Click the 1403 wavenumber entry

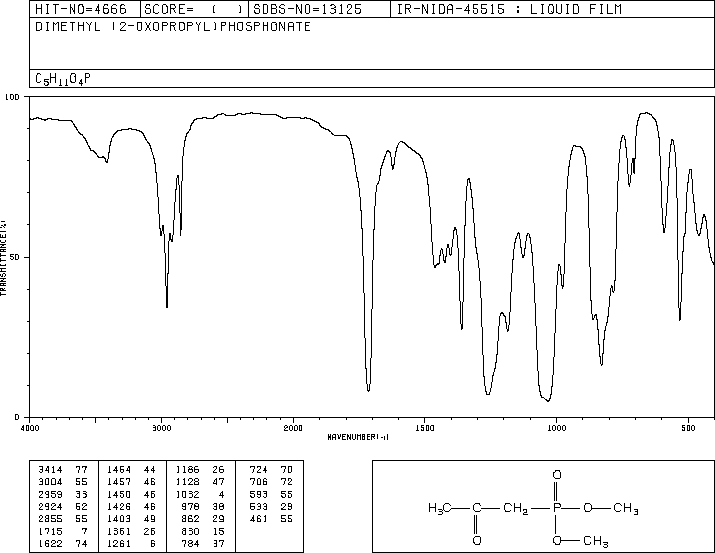point(119,519)
